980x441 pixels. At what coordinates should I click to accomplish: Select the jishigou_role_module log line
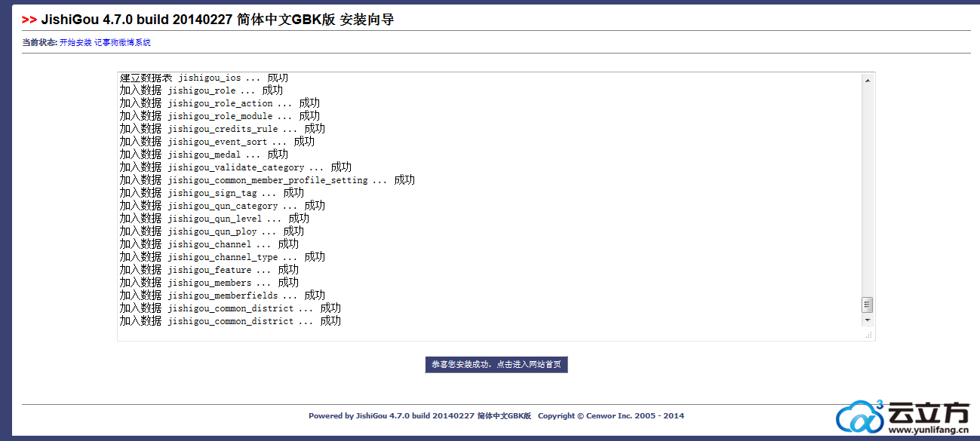click(x=220, y=116)
